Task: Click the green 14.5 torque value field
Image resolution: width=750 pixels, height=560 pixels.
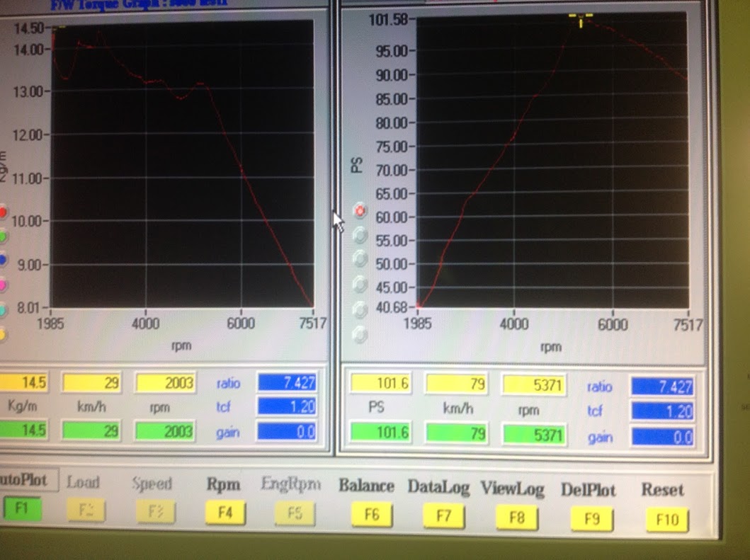Action: [23, 430]
